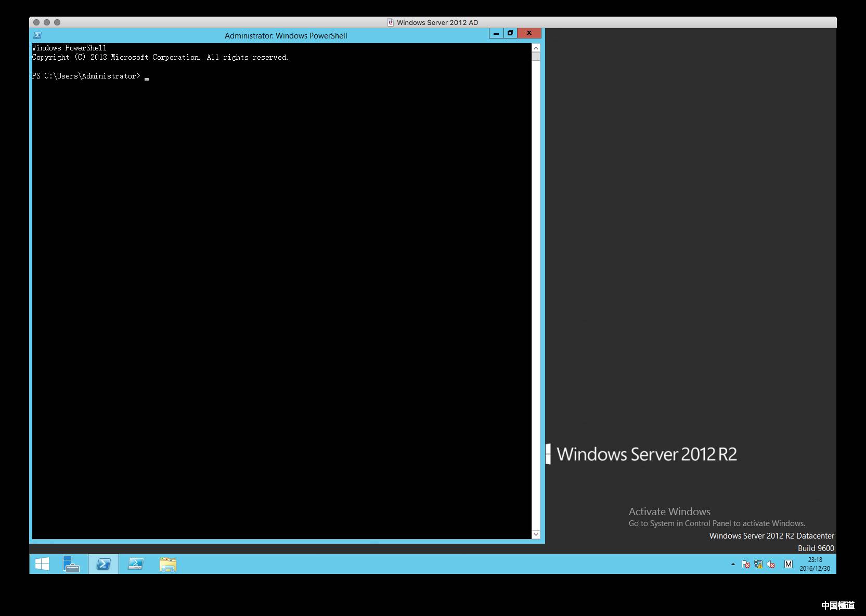This screenshot has height=616, width=866.
Task: Minimize the PowerShell window
Action: [x=496, y=33]
